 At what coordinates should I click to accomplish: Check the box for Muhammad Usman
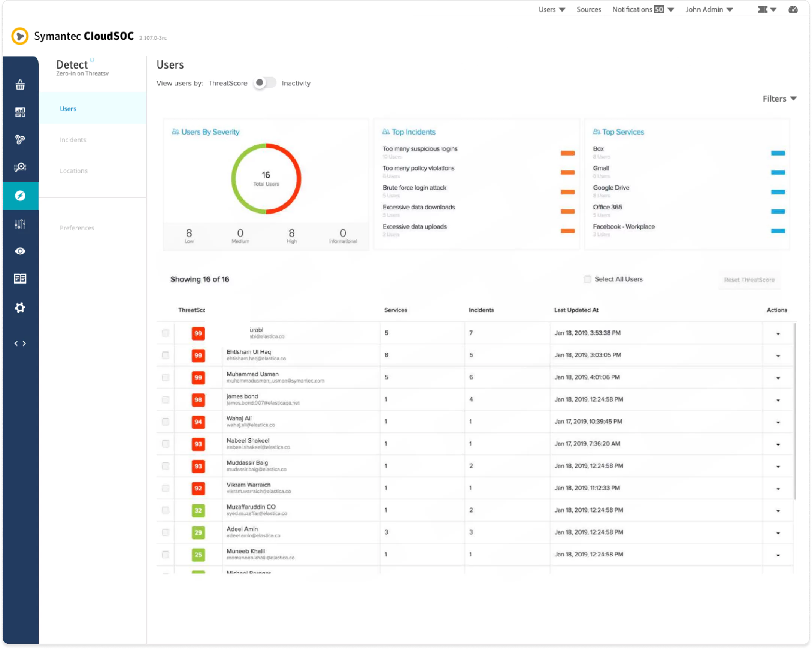pyautogui.click(x=166, y=378)
